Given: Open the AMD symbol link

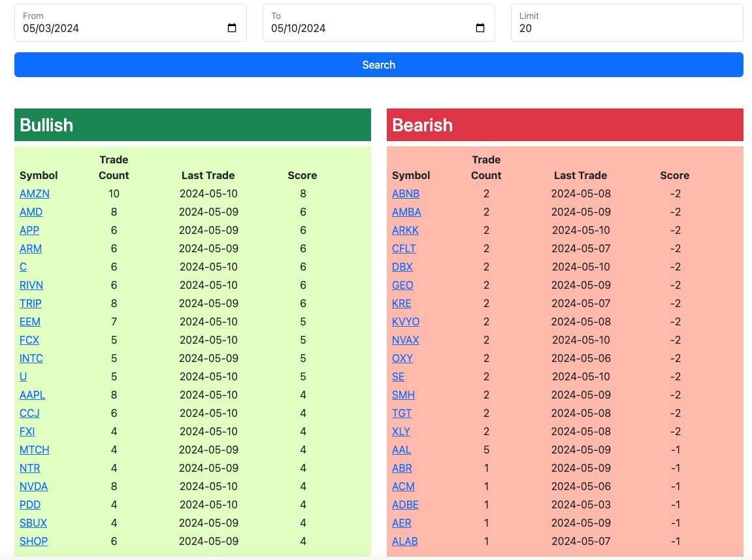Looking at the screenshot, I should [x=31, y=212].
